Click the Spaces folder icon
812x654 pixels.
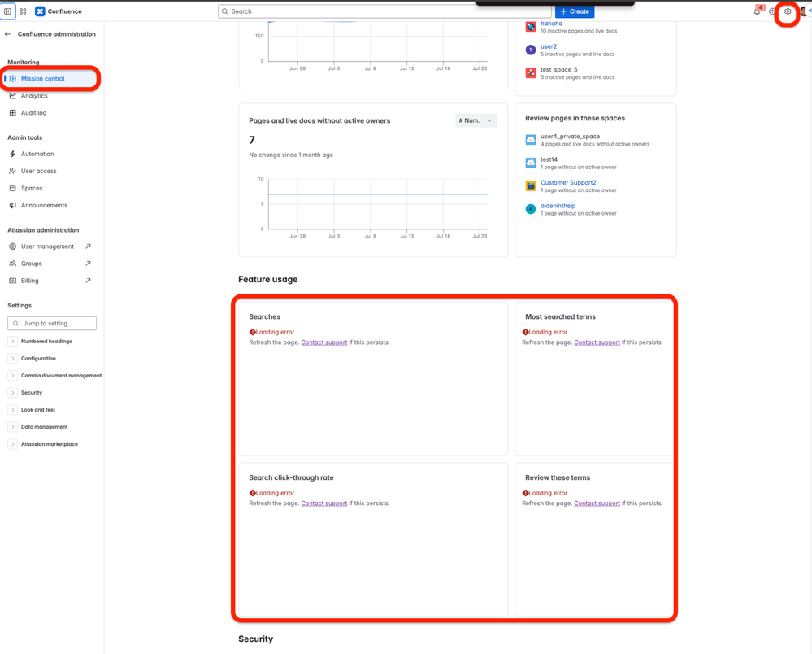coord(13,188)
